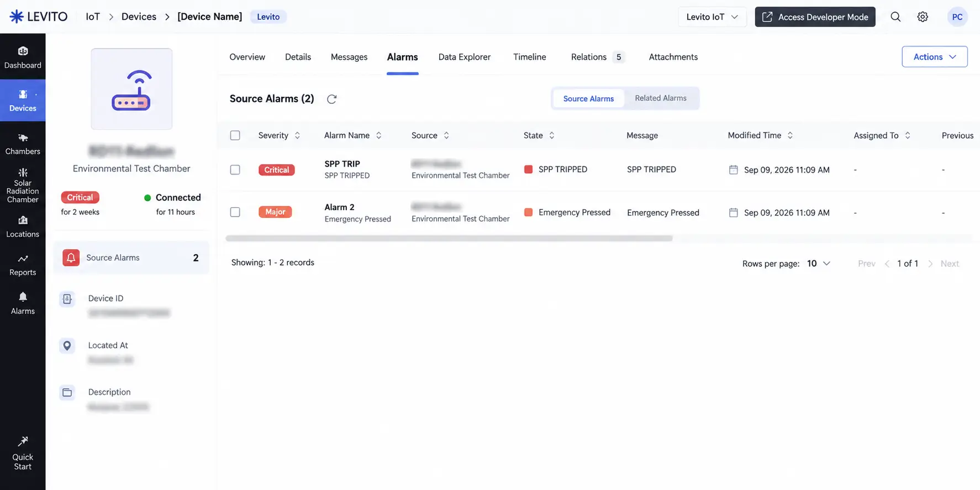This screenshot has width=980, height=490.
Task: Change rows per page dropdown
Action: (818, 264)
